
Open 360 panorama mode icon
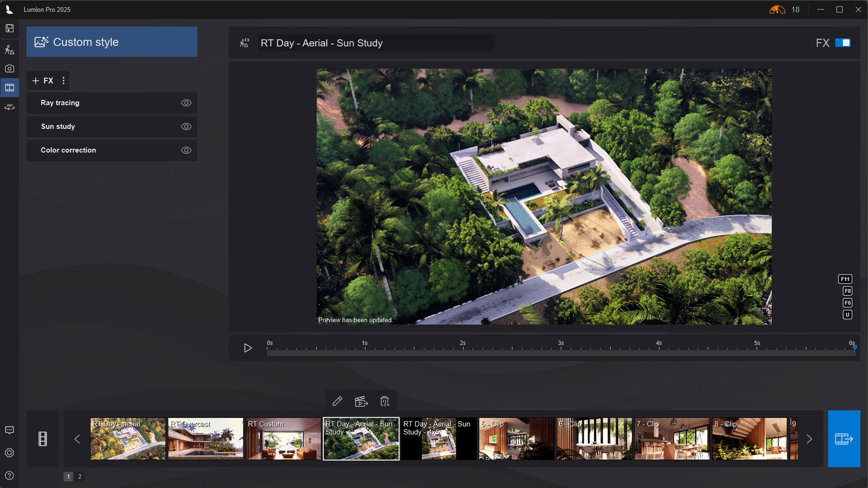click(9, 107)
